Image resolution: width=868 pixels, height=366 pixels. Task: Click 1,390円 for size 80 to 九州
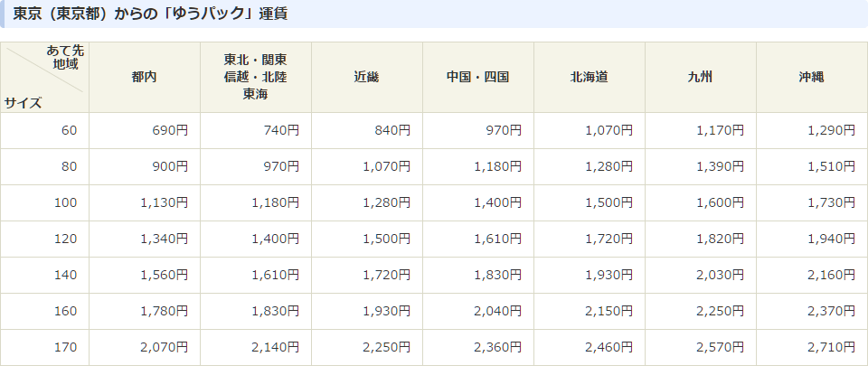point(721,166)
